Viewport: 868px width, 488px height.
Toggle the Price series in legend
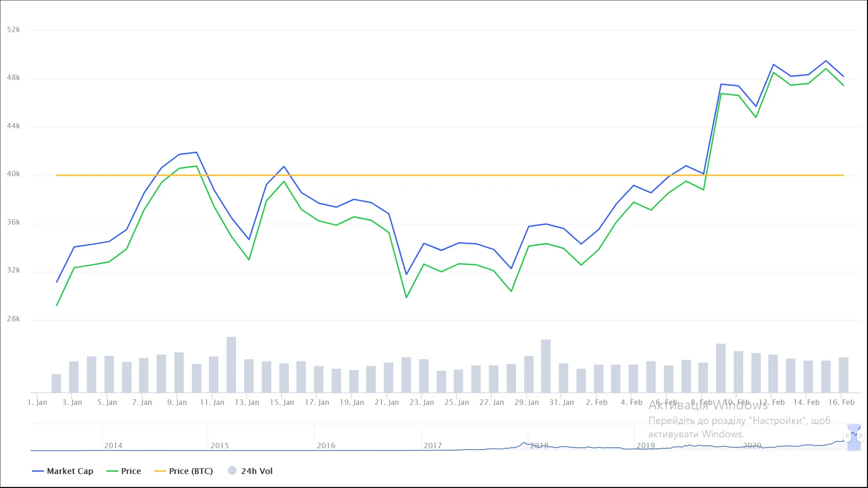[123, 471]
